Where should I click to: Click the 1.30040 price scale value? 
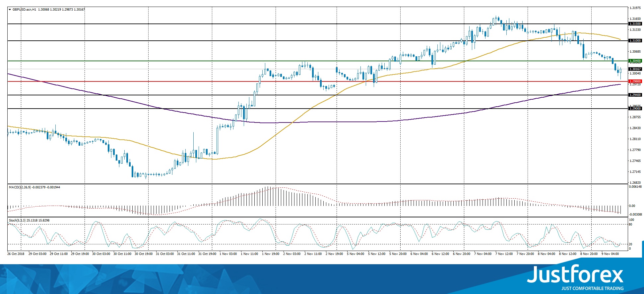tap(635, 73)
